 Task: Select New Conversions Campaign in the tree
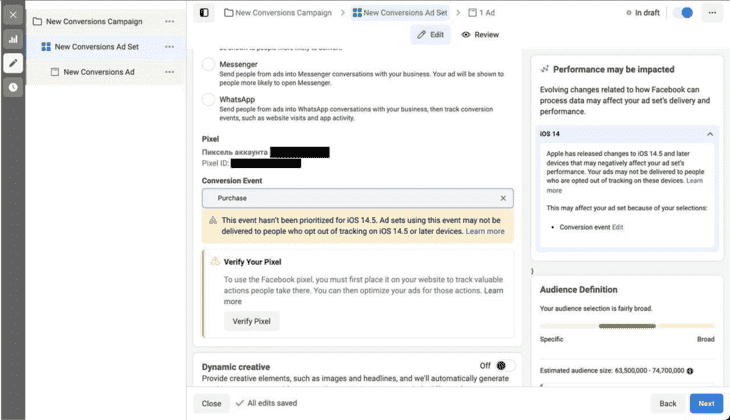click(94, 21)
